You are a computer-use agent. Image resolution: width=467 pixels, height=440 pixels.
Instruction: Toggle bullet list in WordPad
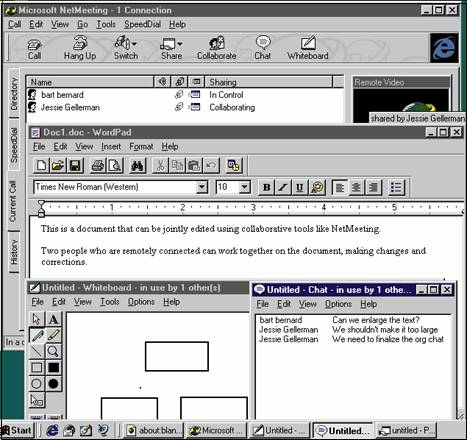(396, 187)
